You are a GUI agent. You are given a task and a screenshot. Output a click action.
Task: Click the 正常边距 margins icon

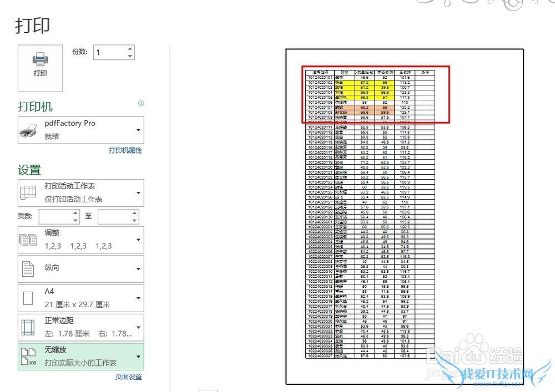(28, 327)
